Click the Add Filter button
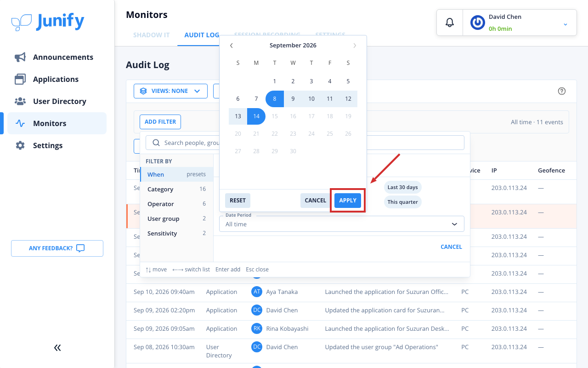The width and height of the screenshot is (588, 368). pyautogui.click(x=160, y=122)
